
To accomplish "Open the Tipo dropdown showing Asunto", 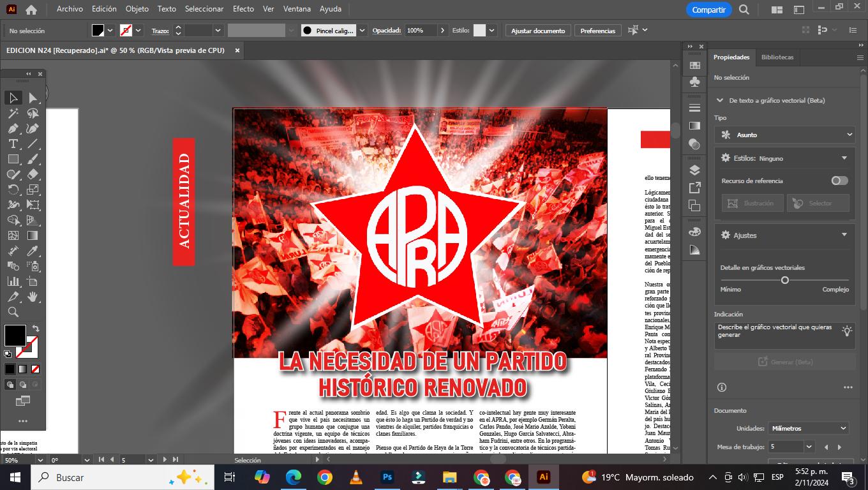I will coord(784,135).
